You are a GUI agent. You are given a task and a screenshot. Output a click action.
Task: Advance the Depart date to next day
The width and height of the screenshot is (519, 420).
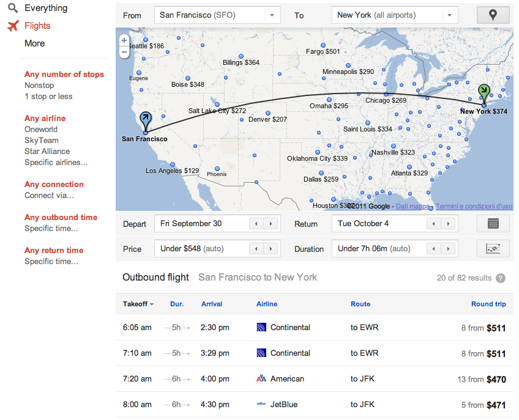271,224
